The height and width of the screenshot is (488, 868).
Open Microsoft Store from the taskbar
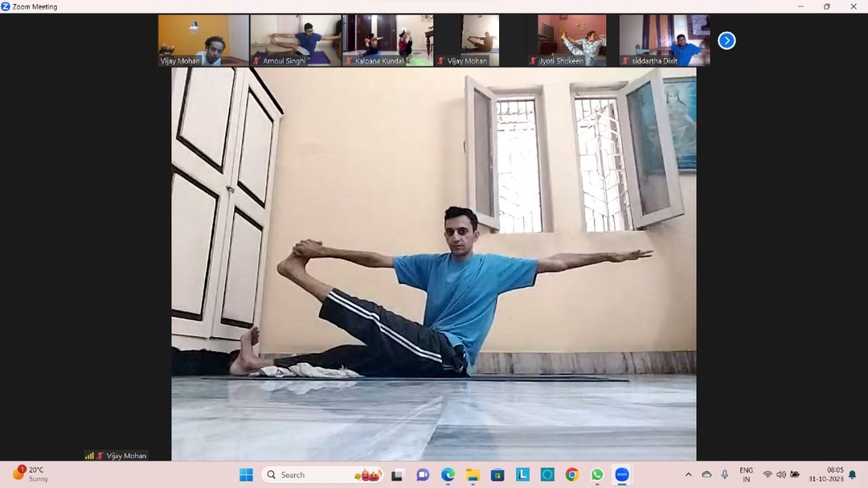coord(497,474)
